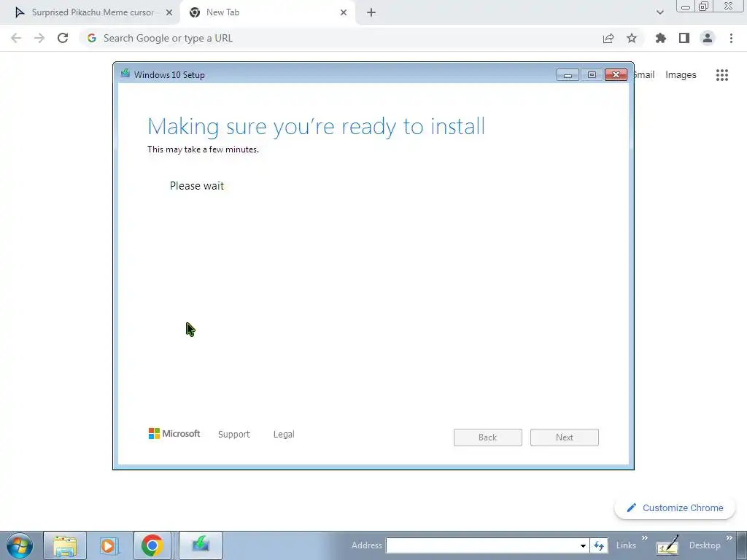Bookmark this tab with the star icon
The image size is (747, 560).
pyautogui.click(x=632, y=38)
